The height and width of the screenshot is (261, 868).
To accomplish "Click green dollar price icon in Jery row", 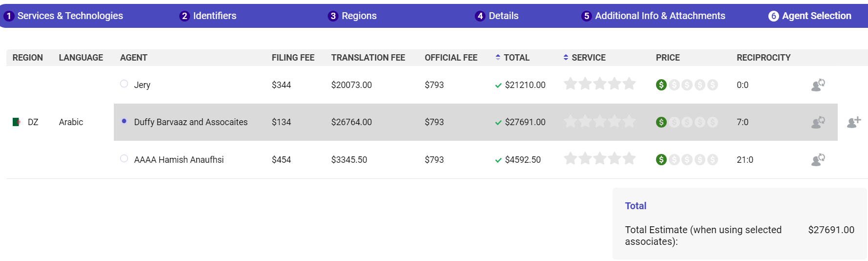I will click(x=661, y=85).
